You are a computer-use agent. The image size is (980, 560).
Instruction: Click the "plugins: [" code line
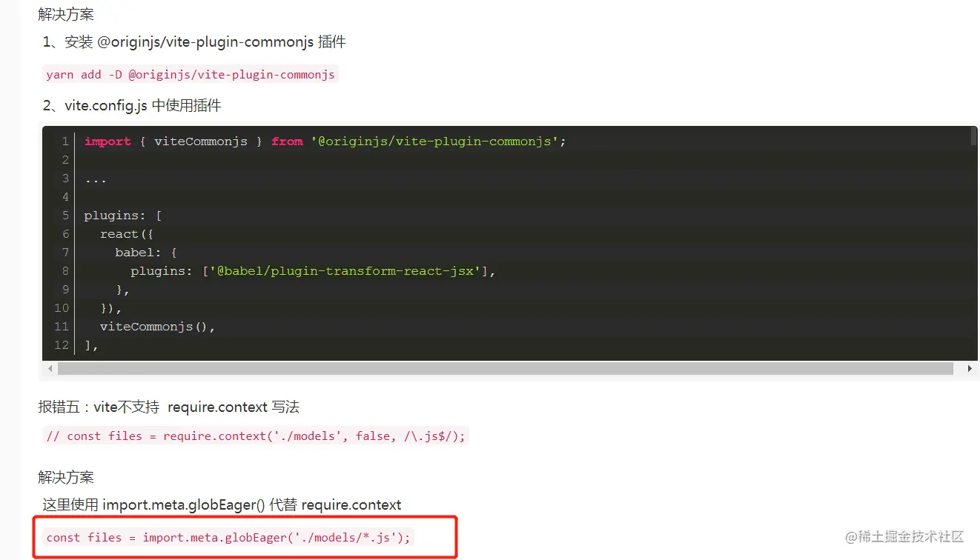[123, 216]
